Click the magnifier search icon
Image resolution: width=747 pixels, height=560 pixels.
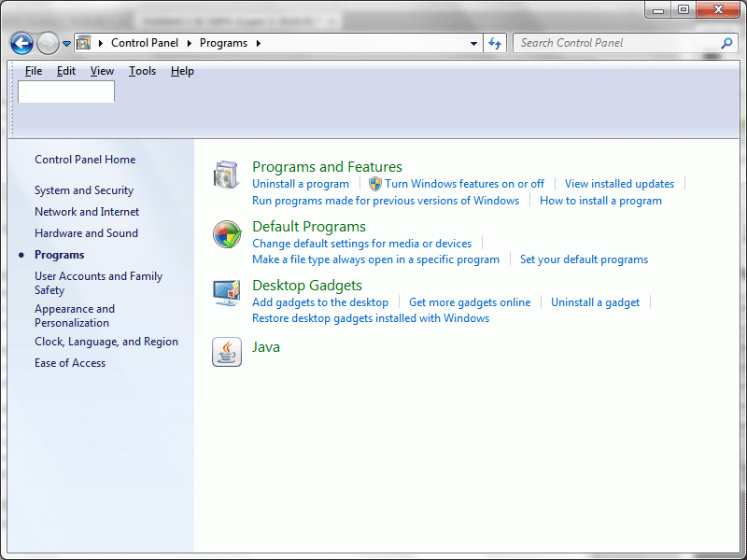click(726, 43)
